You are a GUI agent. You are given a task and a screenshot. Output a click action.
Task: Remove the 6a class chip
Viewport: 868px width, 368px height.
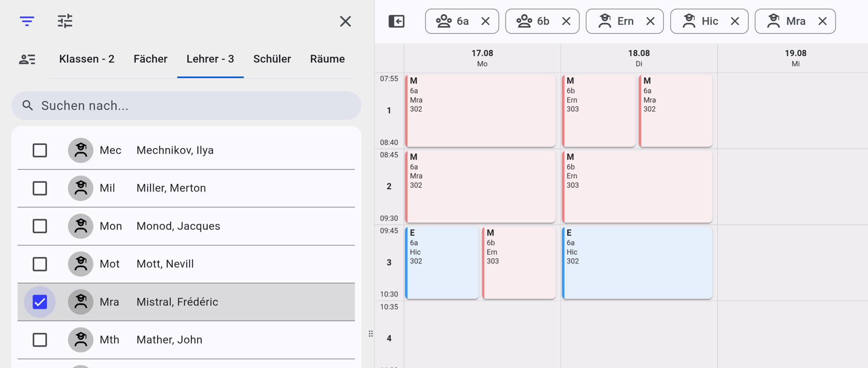[485, 21]
